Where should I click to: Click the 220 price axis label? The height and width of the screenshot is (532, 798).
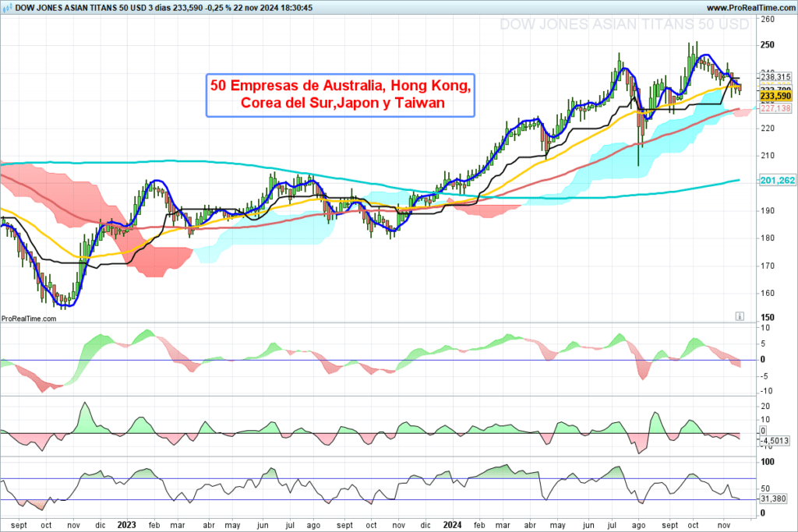click(768, 129)
